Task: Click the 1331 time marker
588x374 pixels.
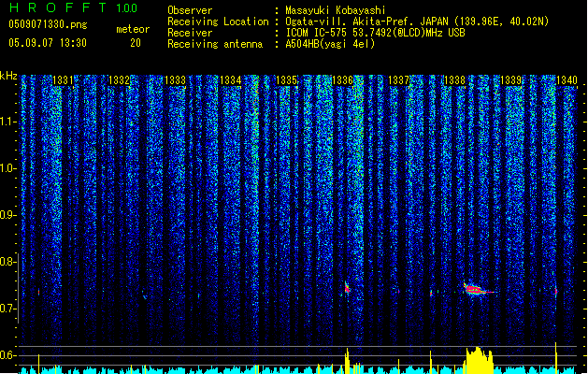Action: [63, 80]
